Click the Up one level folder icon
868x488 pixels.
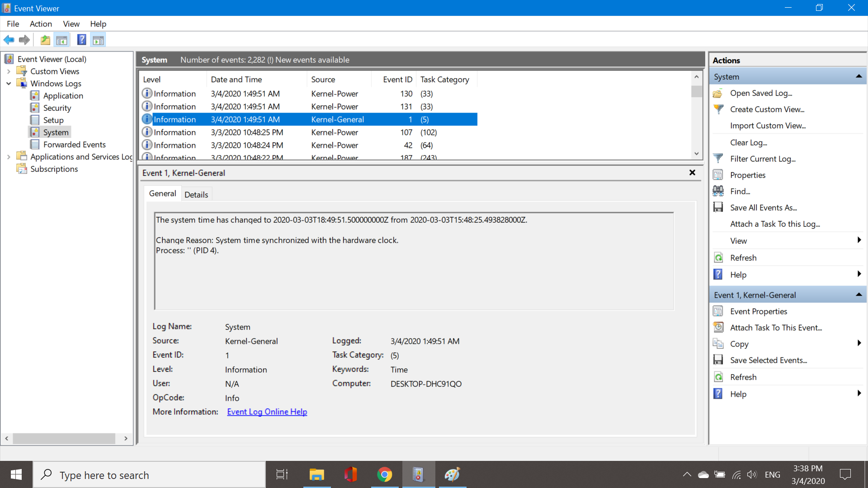[45, 40]
